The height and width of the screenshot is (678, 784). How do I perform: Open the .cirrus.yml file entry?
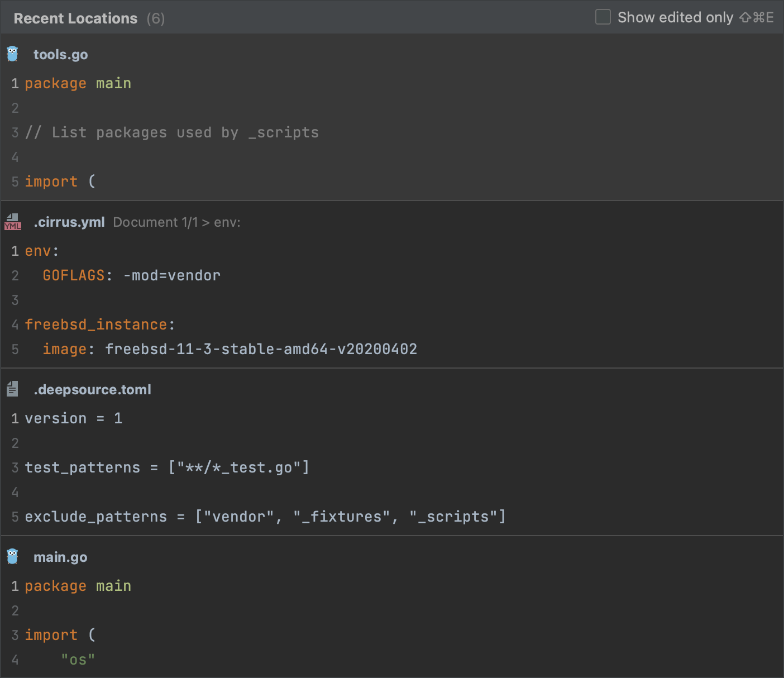tap(69, 222)
